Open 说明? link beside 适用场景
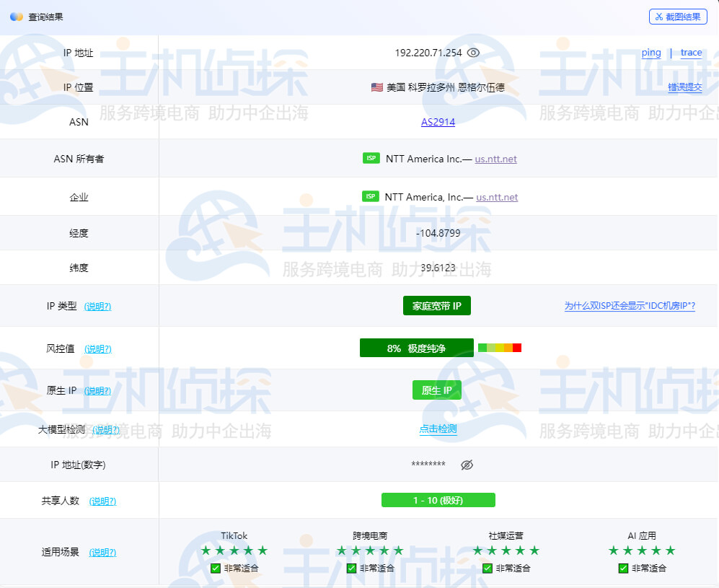719x588 pixels. 102,552
